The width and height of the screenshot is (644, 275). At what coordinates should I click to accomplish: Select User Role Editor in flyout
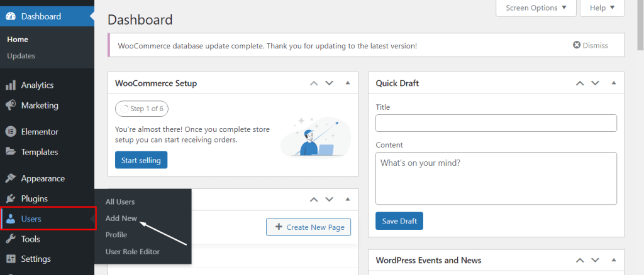[133, 252]
